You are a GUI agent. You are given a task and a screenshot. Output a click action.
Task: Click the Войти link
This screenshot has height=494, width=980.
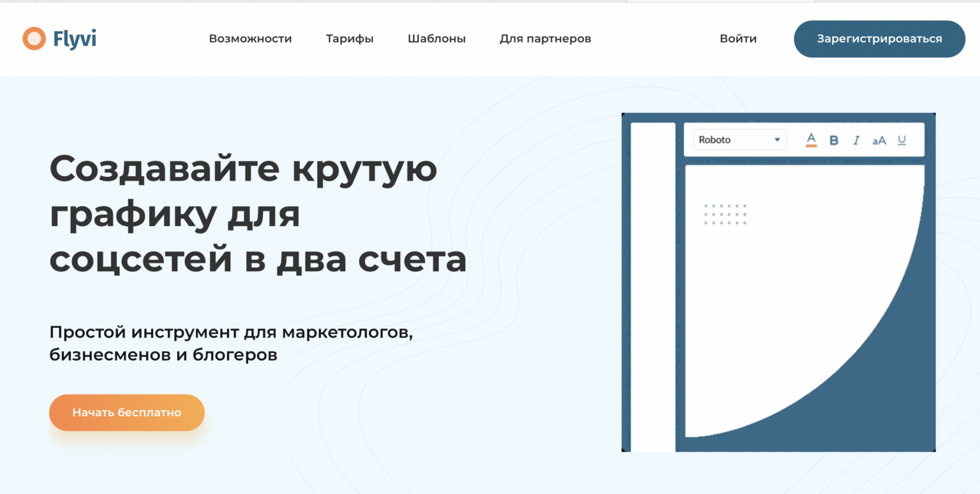pyautogui.click(x=738, y=39)
